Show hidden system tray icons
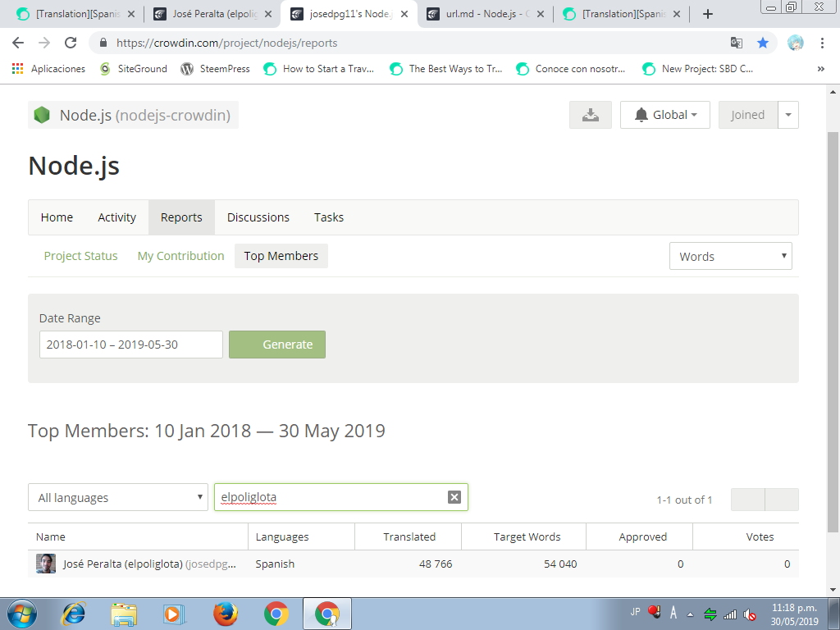Viewport: 840px width, 630px height. pos(690,614)
